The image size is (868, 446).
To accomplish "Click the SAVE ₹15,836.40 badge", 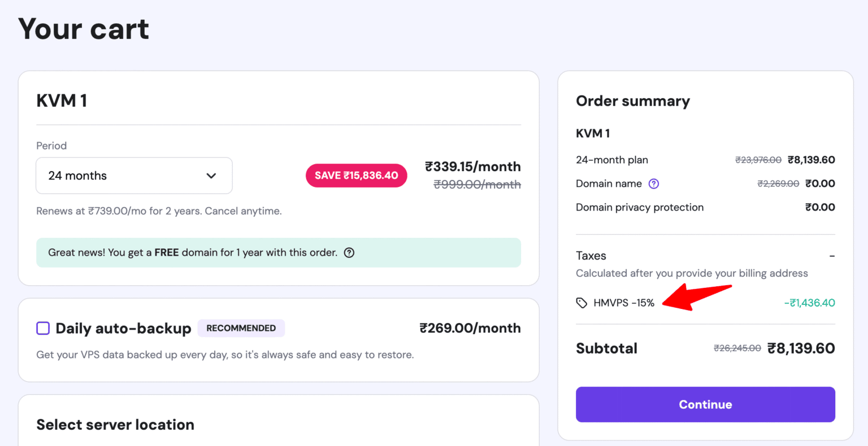I will coord(356,176).
